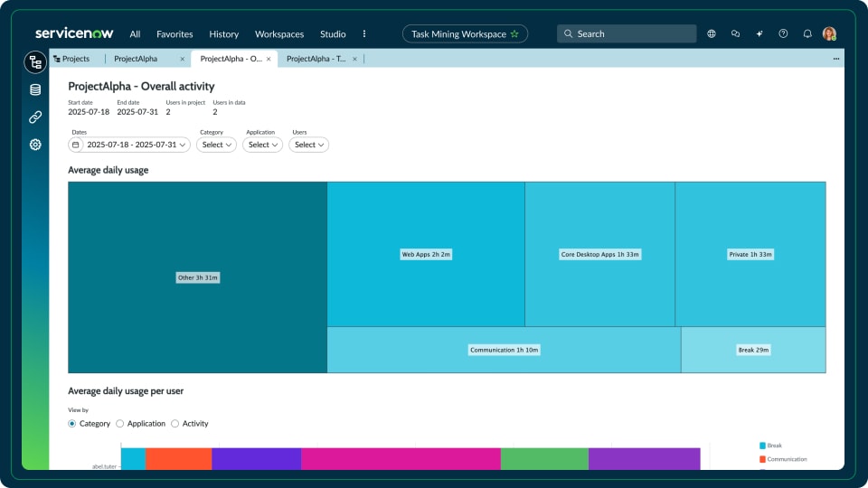Image resolution: width=868 pixels, height=488 pixels.
Task: Open the Users filter dropdown
Action: pyautogui.click(x=308, y=145)
